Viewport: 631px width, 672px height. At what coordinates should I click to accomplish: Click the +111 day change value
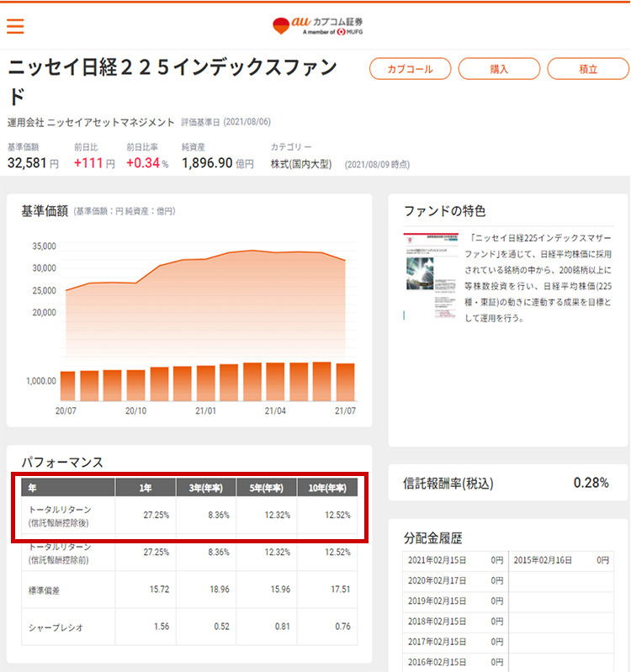[x=88, y=163]
